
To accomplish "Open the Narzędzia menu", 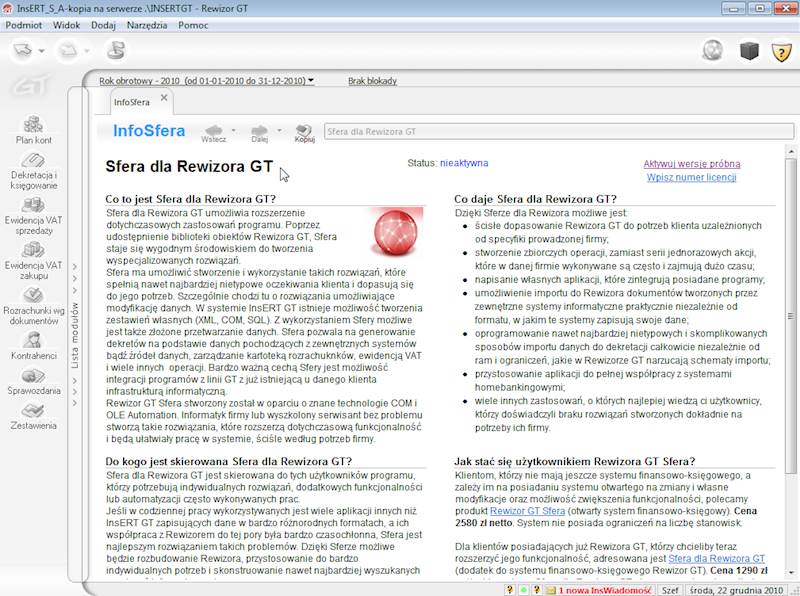I will pyautogui.click(x=145, y=23).
